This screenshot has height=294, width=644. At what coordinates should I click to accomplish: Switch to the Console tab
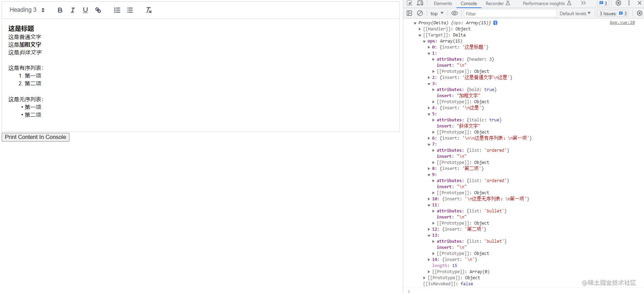click(469, 3)
